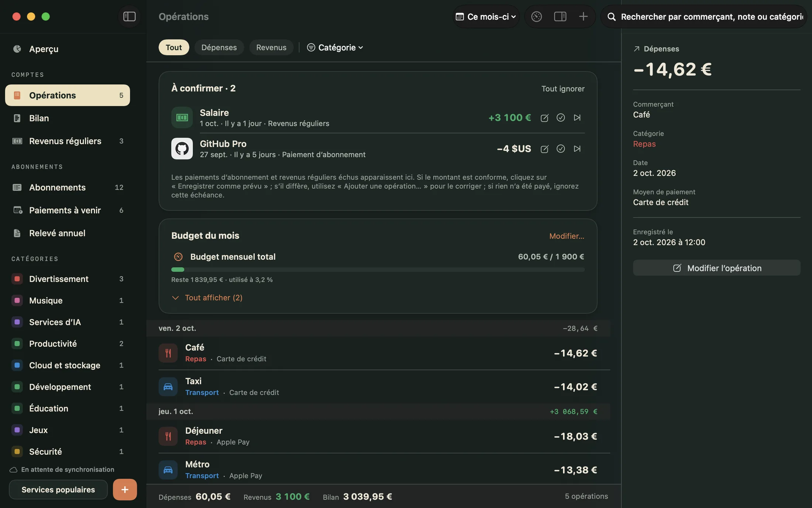Image resolution: width=812 pixels, height=508 pixels.
Task: Open the budget gauge icon in toolbar
Action: (x=536, y=17)
